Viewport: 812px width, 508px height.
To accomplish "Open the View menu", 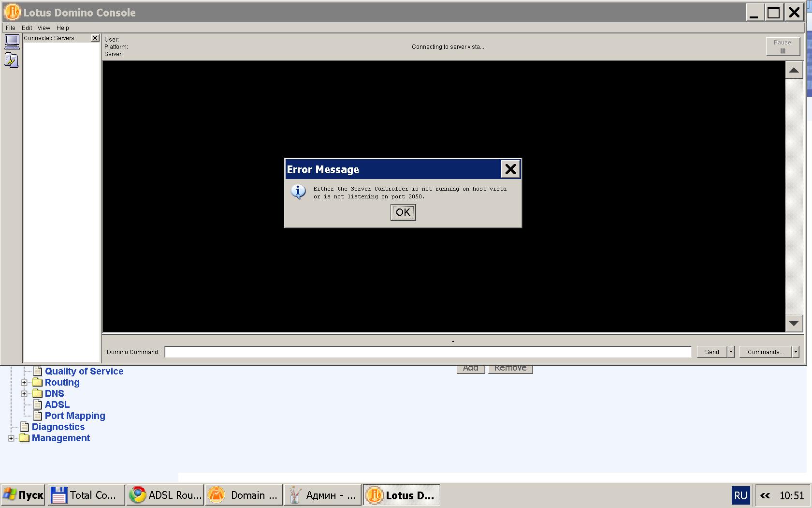I will tap(44, 28).
